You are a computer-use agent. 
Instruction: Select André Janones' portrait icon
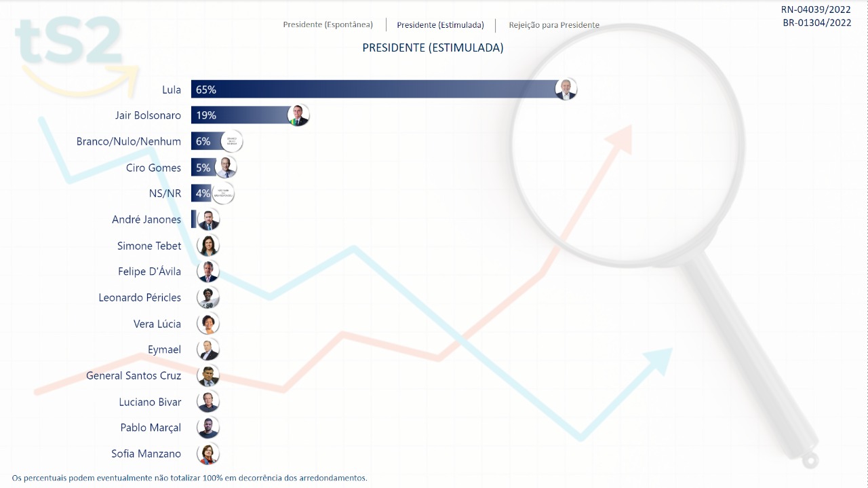tap(208, 220)
